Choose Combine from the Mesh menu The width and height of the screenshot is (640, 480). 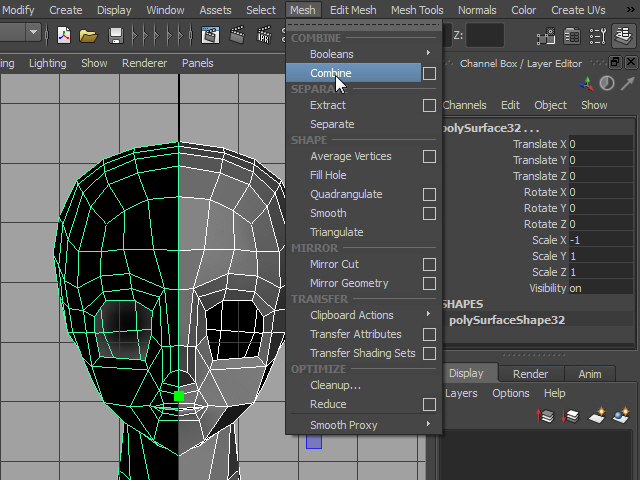pos(353,73)
